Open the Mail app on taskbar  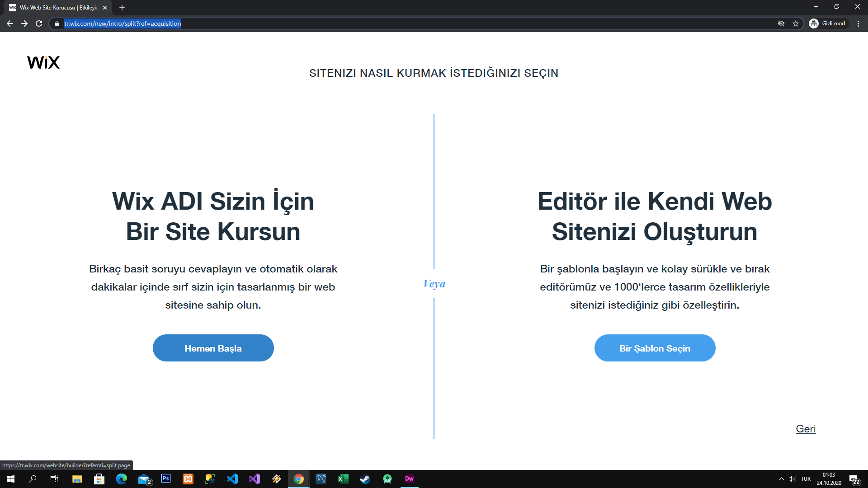[144, 479]
